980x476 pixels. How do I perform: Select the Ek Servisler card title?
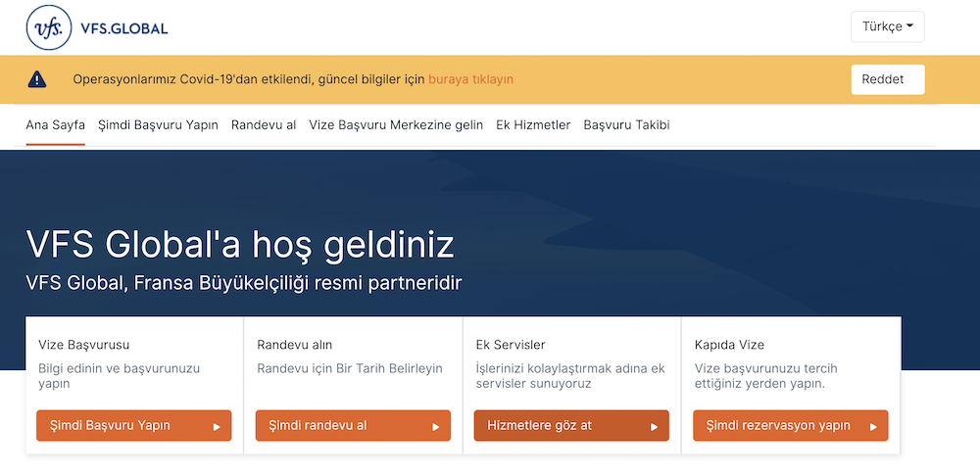point(511,345)
